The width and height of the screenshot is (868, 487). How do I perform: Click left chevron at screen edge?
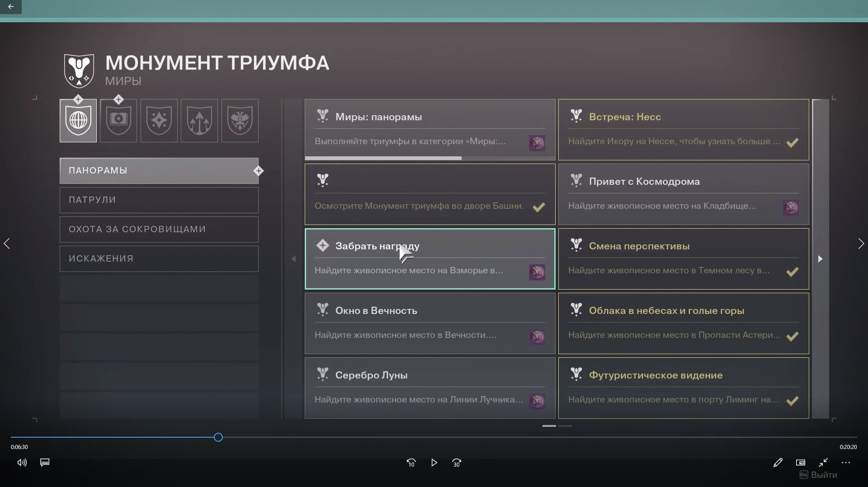(7, 243)
